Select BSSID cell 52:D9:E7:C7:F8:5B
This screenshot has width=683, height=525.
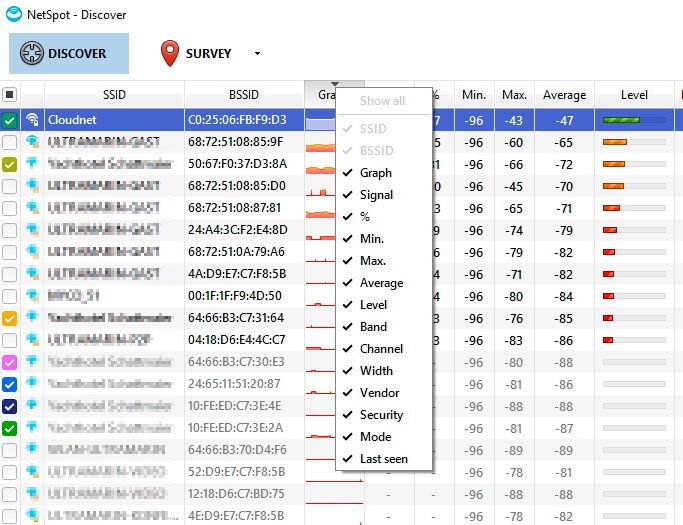coord(244,471)
